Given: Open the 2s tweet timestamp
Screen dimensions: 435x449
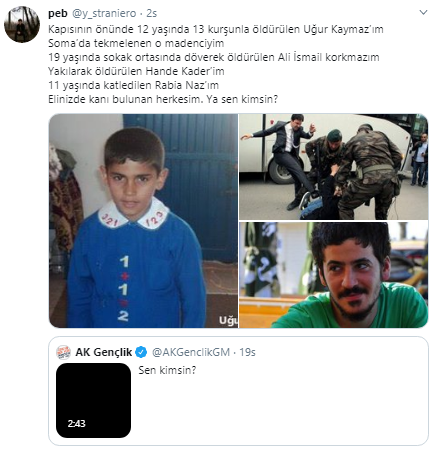Looking at the screenshot, I should tap(151, 13).
